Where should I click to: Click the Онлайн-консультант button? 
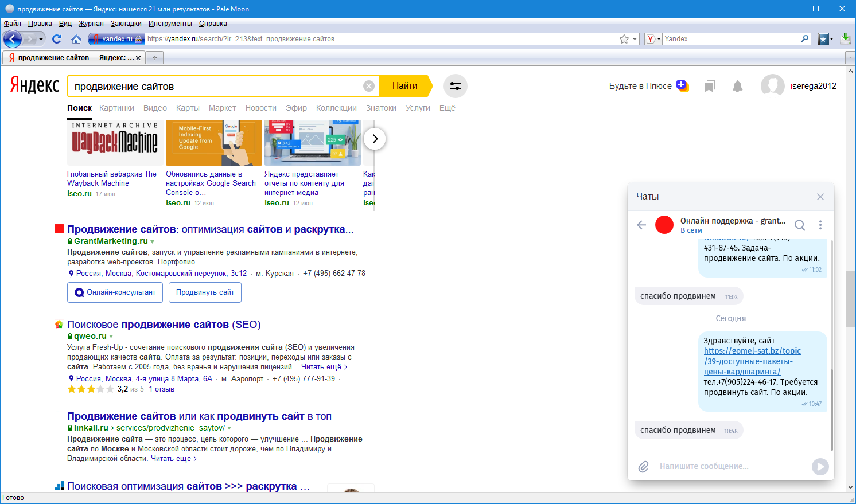click(x=115, y=292)
